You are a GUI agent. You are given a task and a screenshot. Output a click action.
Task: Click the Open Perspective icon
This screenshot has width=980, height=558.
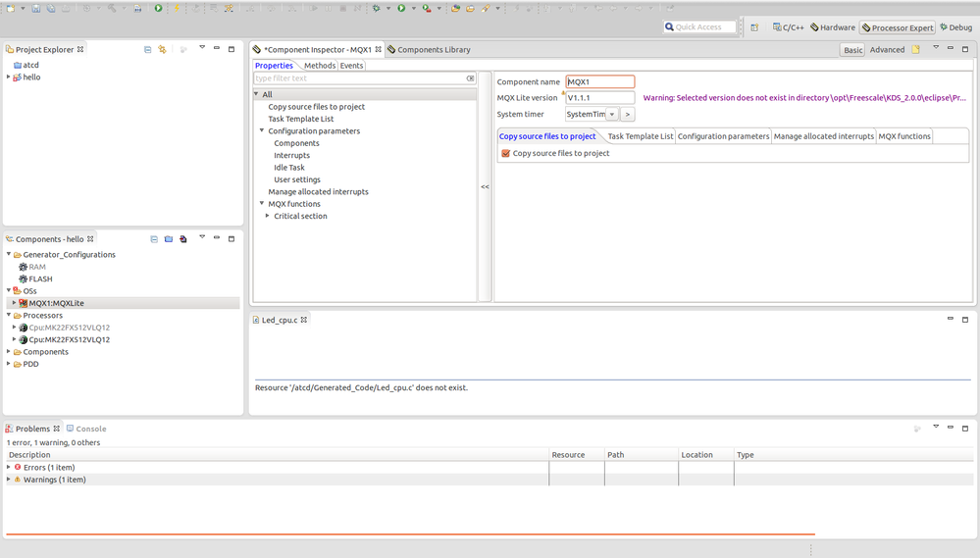[754, 26]
